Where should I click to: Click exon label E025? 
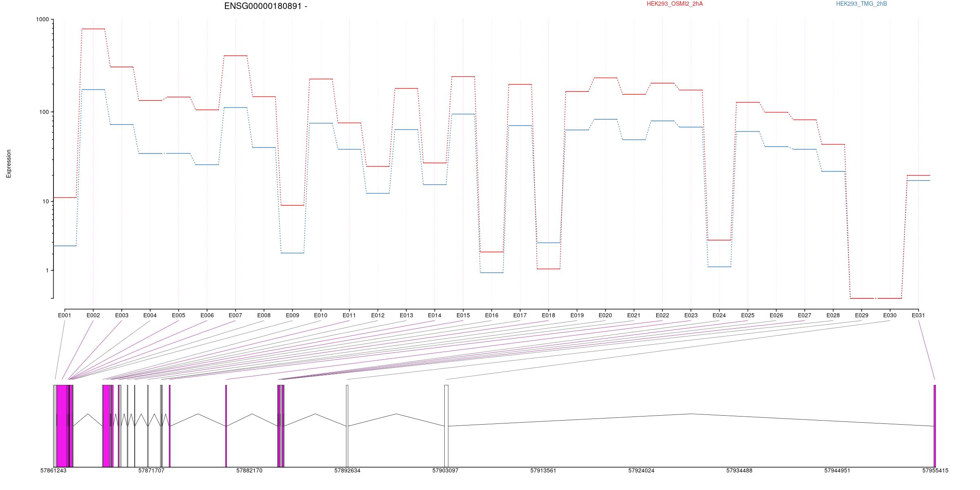(748, 315)
